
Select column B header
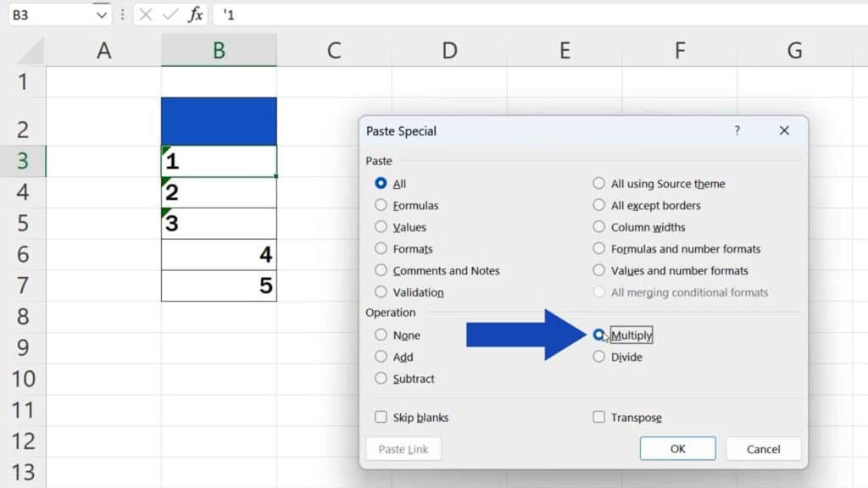219,50
